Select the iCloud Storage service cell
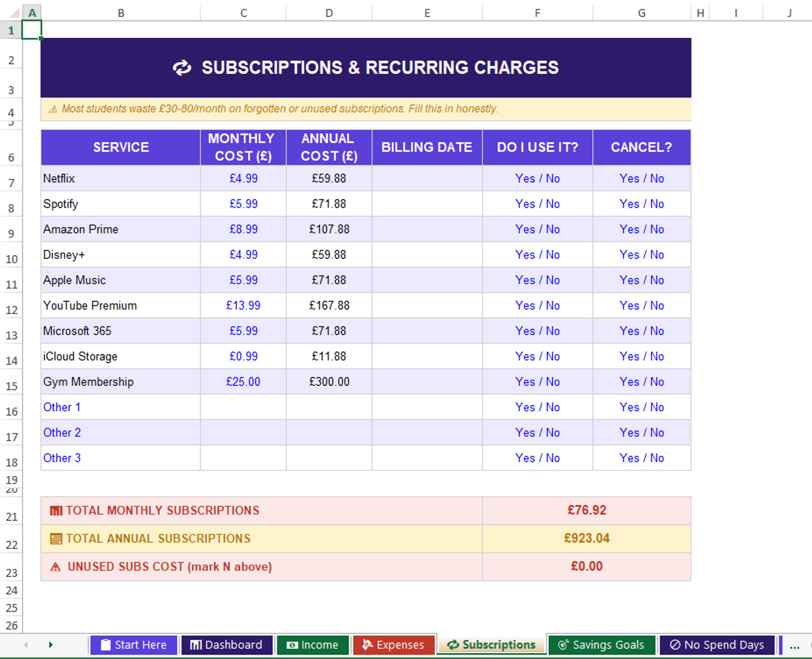Image resolution: width=812 pixels, height=659 pixels. click(121, 357)
